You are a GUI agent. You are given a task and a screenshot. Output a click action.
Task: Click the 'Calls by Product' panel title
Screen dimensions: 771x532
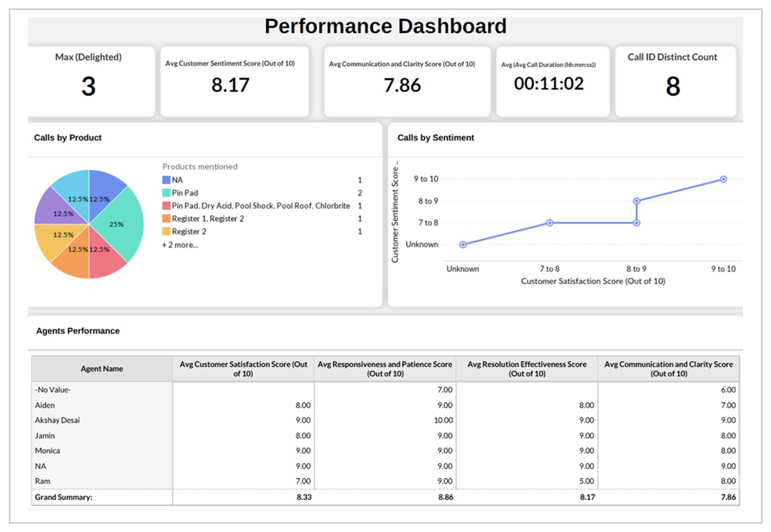68,138
